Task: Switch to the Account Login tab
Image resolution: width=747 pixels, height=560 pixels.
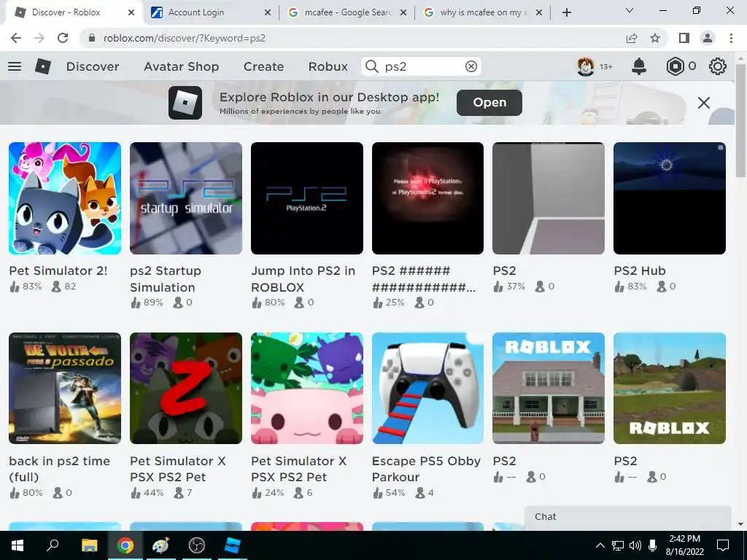Action: 210,12
